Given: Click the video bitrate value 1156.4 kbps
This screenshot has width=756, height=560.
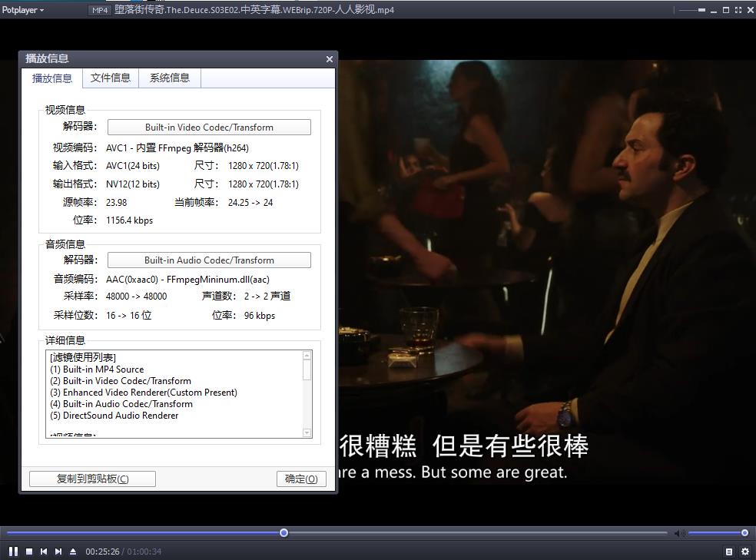Looking at the screenshot, I should pos(129,220).
